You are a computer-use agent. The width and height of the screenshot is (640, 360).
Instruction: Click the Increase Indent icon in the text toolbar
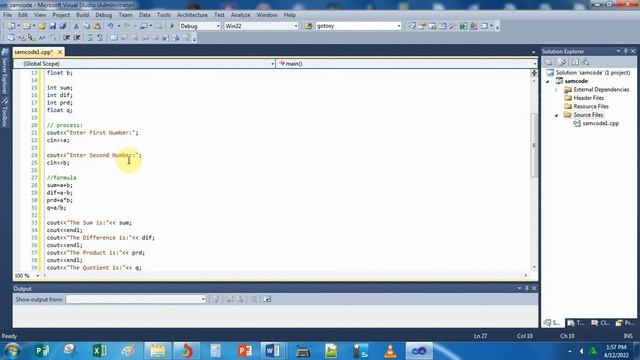click(77, 38)
